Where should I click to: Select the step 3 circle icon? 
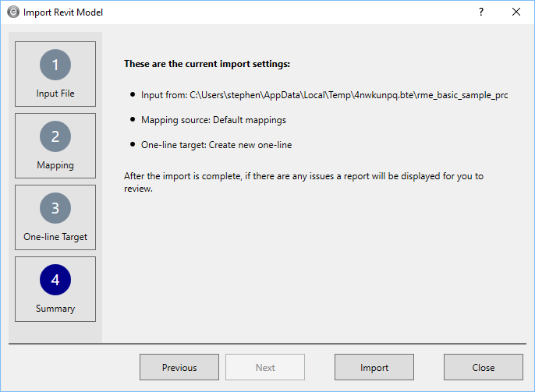point(55,208)
